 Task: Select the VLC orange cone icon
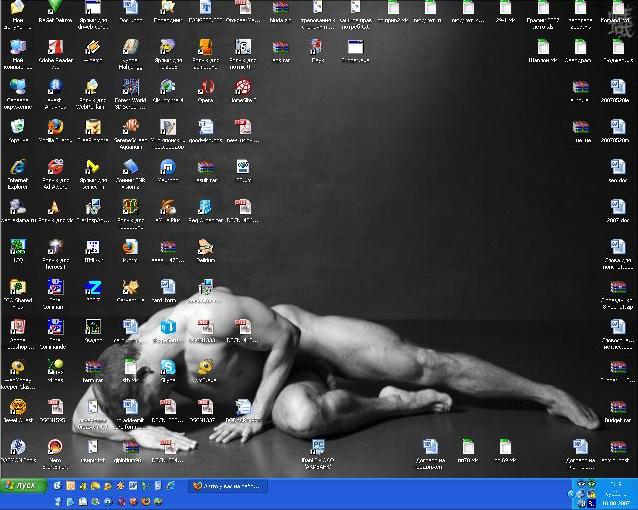[x=55, y=207]
